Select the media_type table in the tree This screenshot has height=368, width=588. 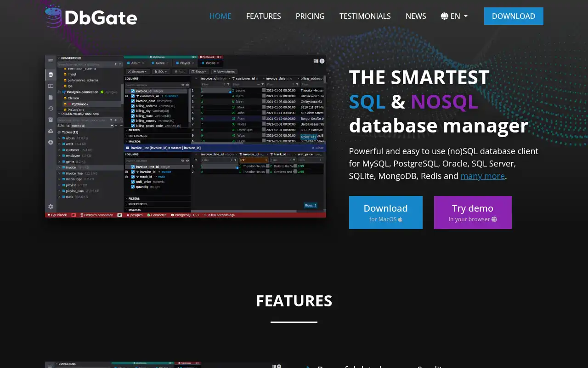(73, 179)
